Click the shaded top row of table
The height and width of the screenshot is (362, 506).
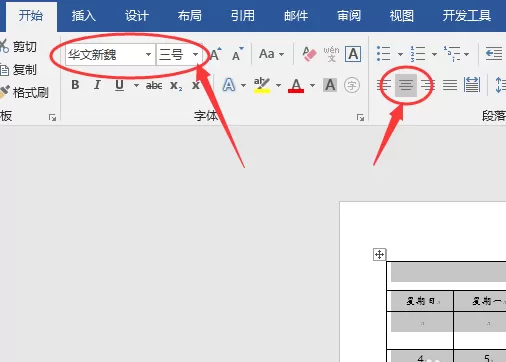coord(447,273)
